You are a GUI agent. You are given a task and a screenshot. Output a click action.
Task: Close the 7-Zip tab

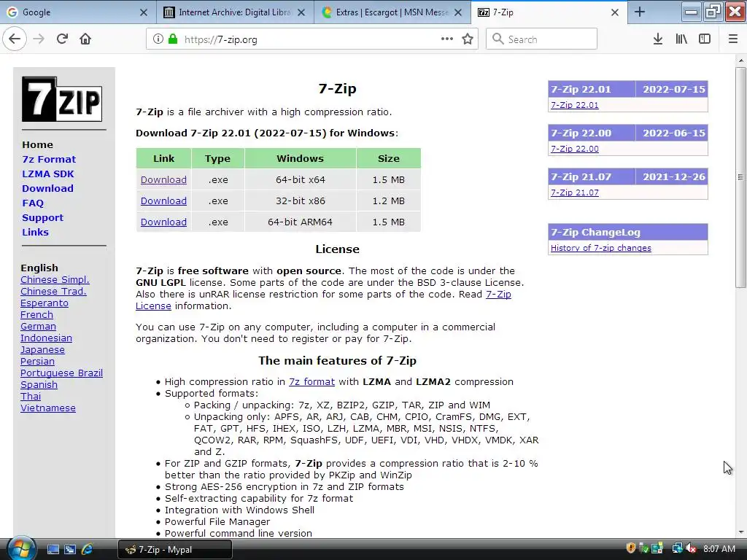pos(615,12)
